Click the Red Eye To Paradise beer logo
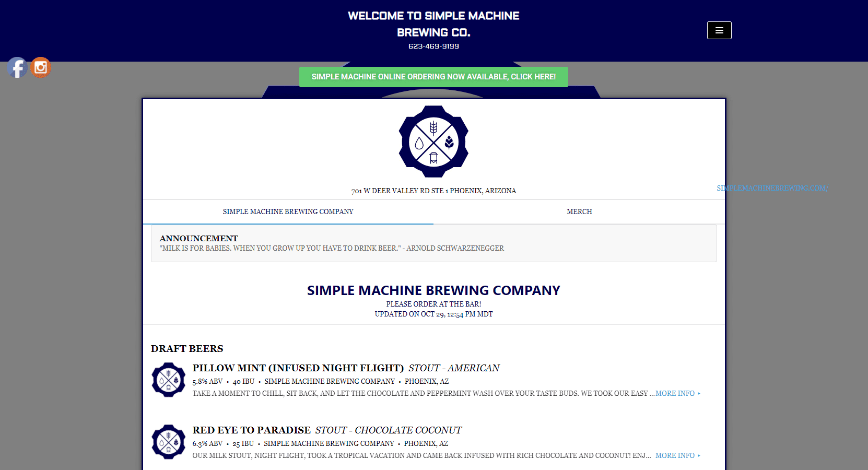 pos(169,442)
